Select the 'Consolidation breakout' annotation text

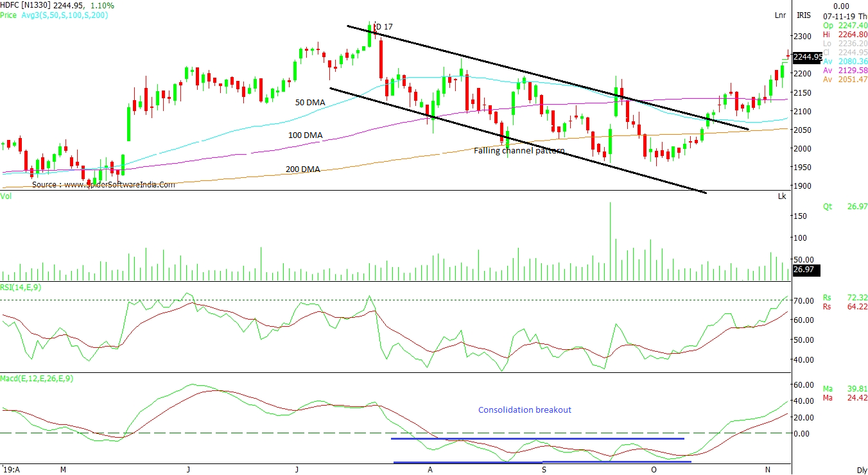525,410
